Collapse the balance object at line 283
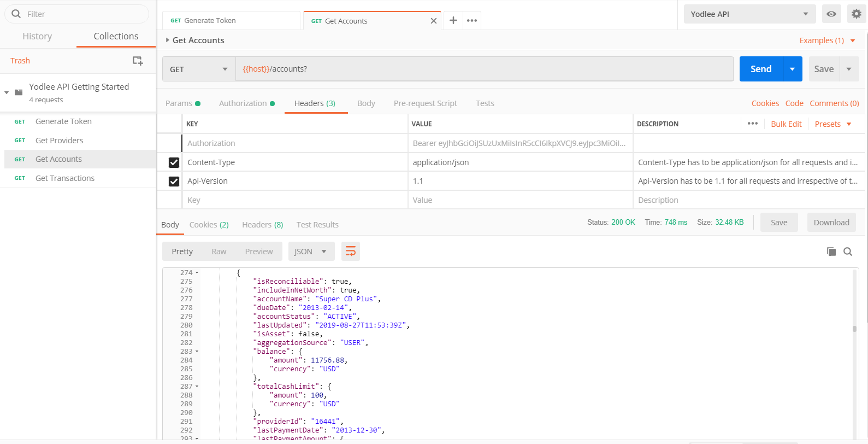The image size is (868, 444). point(197,352)
